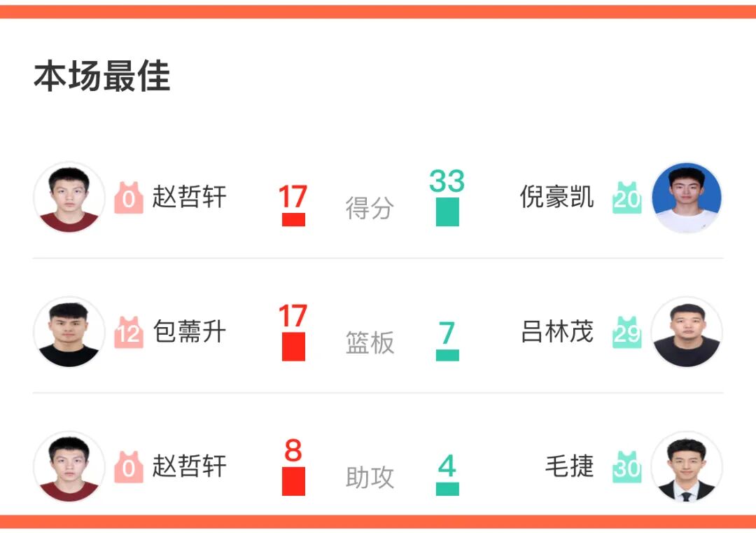Screen dimensions: 756x533
Task: Open 倪豪凯's profile photo
Action: click(686, 198)
